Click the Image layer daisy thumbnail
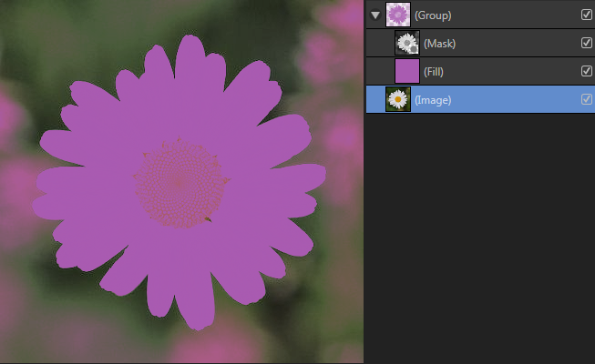This screenshot has height=364, width=595. pyautogui.click(x=398, y=99)
